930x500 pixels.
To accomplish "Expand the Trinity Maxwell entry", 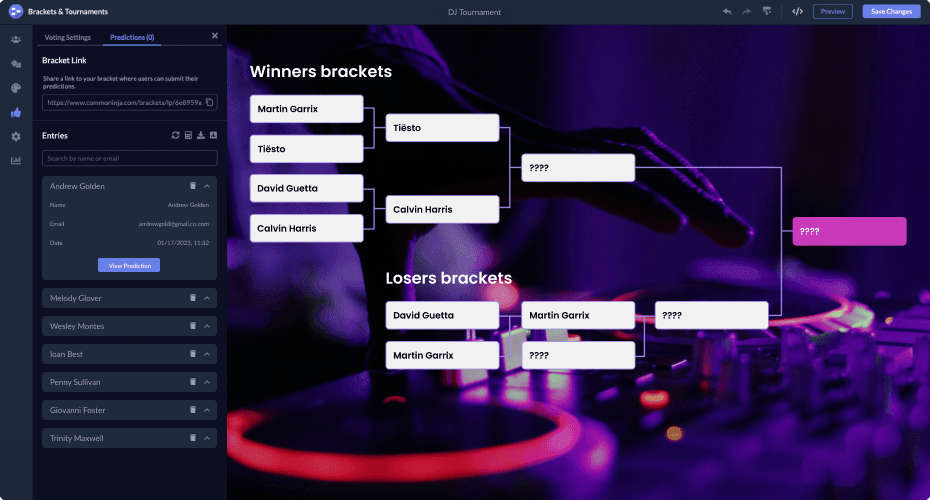I will click(207, 438).
